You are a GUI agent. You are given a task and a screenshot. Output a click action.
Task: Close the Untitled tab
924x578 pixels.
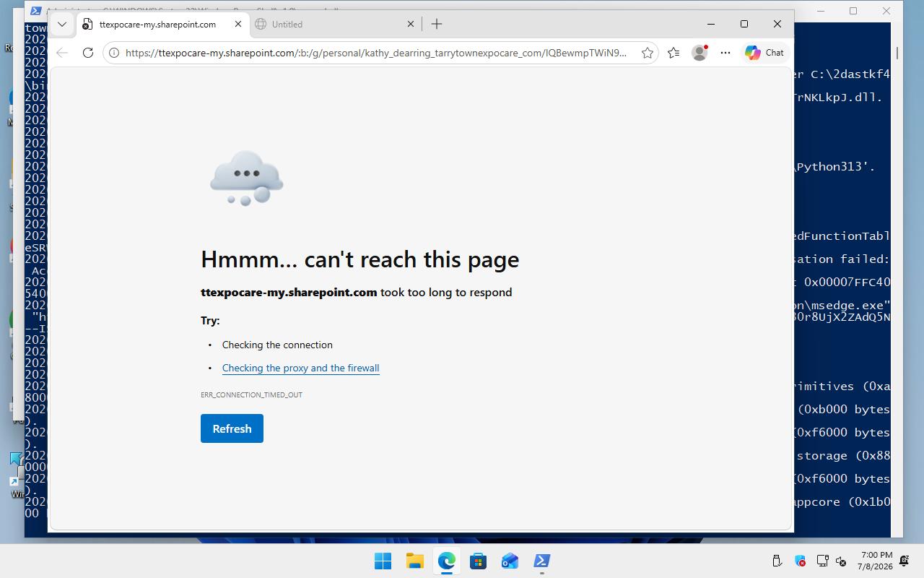coord(411,24)
